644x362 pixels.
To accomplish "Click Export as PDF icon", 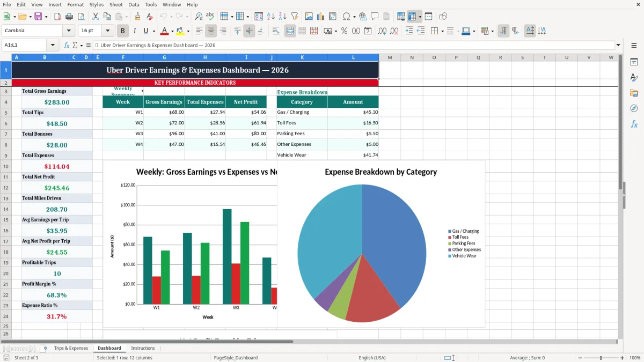I will [58, 17].
